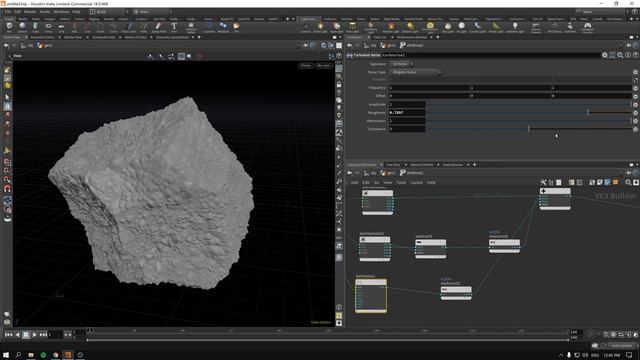640x360 pixels.
Task: Click the network editor tools wrench icon
Action: (543, 182)
